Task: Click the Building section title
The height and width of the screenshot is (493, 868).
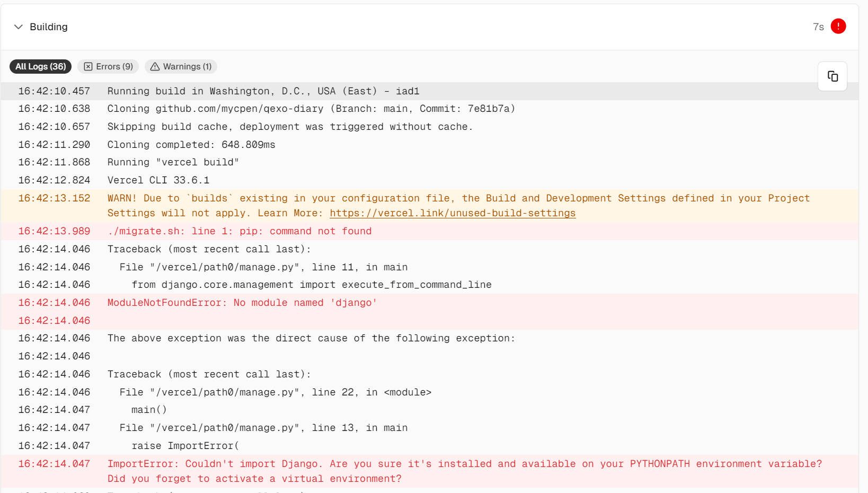Action: 49,27
